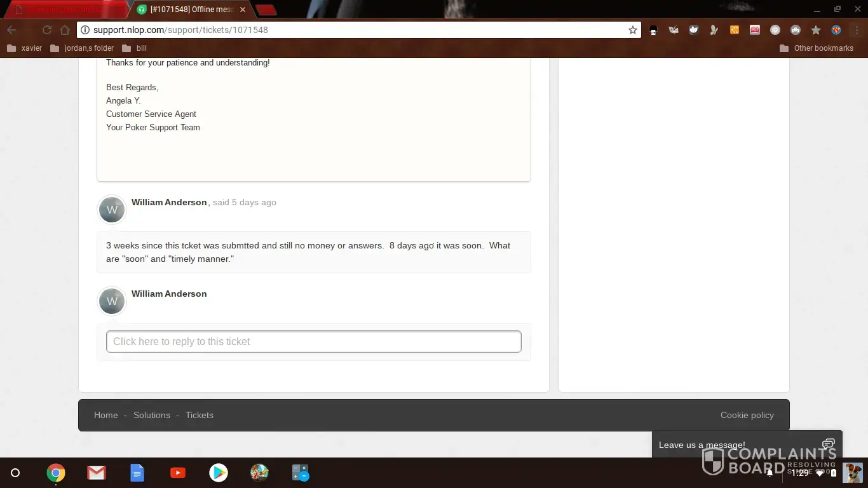
Task: Open the jordan,s folder bookmark folder
Action: (x=82, y=48)
